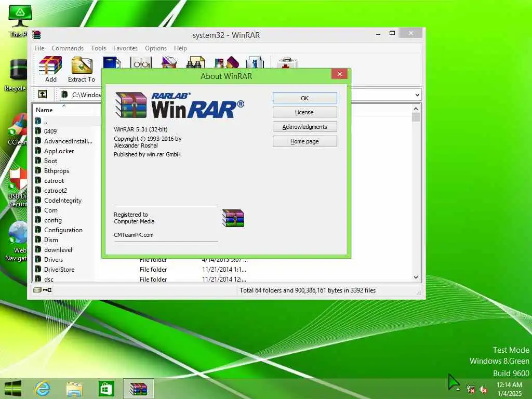Click the Add toolbar icon

click(50, 65)
